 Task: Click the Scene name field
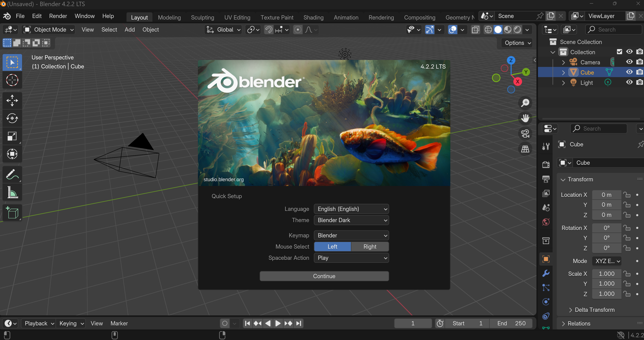coord(516,16)
